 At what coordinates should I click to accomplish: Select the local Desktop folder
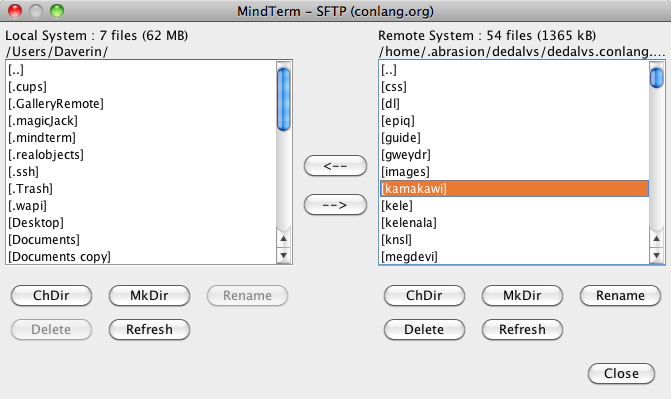pyautogui.click(x=142, y=223)
